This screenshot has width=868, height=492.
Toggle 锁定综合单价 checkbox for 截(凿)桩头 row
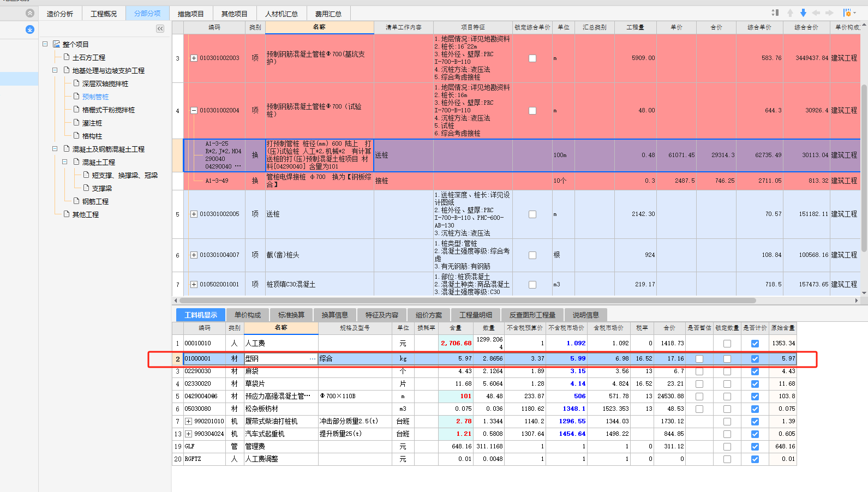tap(532, 255)
